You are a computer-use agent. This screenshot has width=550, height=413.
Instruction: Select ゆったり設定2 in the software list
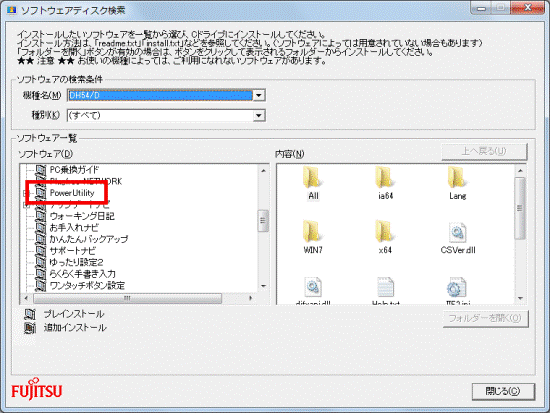(76, 262)
